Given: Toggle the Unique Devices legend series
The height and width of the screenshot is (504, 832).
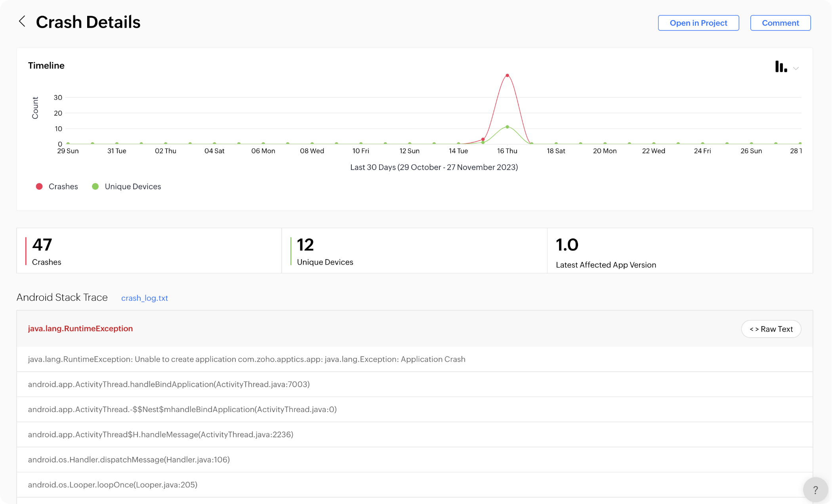Looking at the screenshot, I should 133,187.
